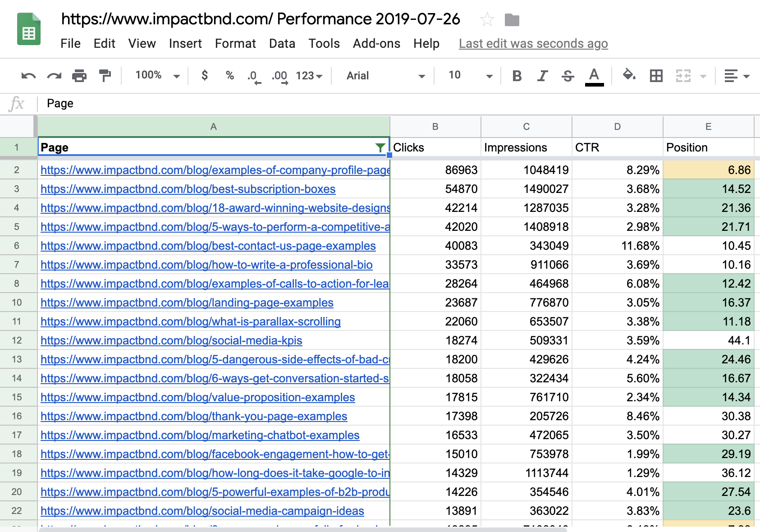Toggle Strikethrough formatting
760x532 pixels.
(x=568, y=76)
